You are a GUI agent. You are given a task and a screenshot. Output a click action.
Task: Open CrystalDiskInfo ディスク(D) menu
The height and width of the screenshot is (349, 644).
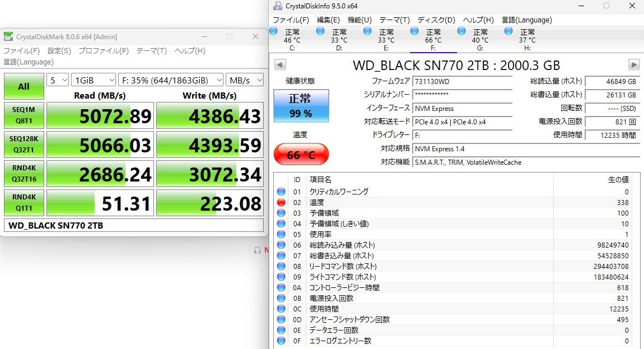pyautogui.click(x=436, y=20)
